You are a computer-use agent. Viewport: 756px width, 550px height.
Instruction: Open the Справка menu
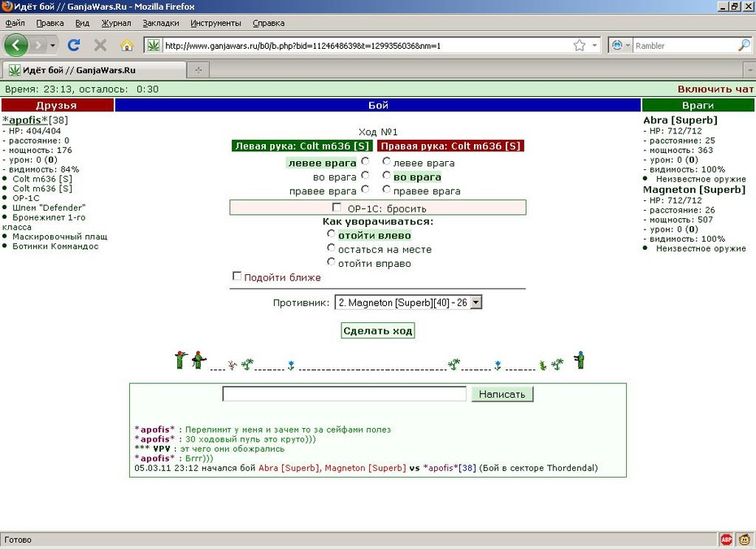[x=268, y=23]
